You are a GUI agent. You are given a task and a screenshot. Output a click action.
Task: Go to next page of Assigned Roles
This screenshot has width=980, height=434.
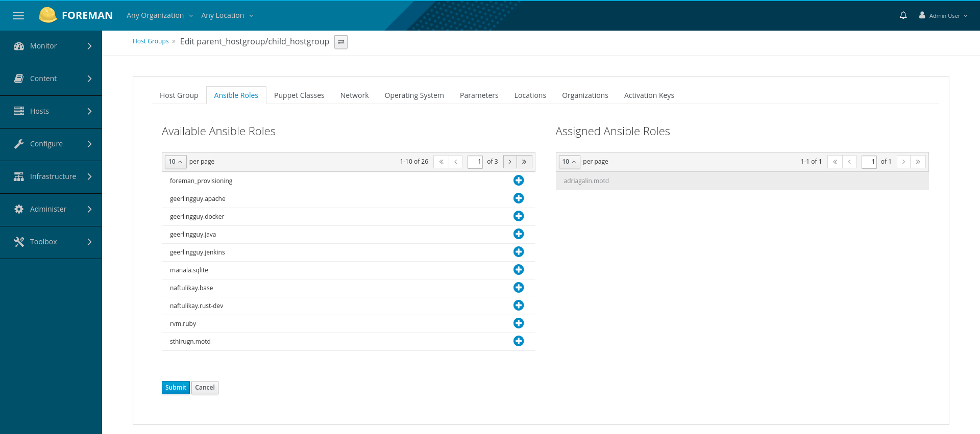(x=903, y=162)
